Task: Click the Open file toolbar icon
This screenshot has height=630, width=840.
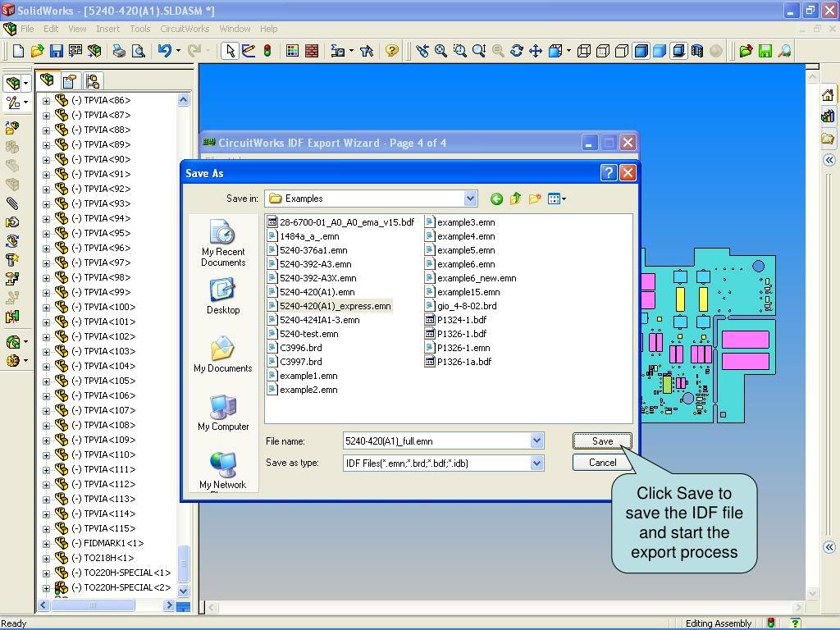Action: (x=37, y=51)
